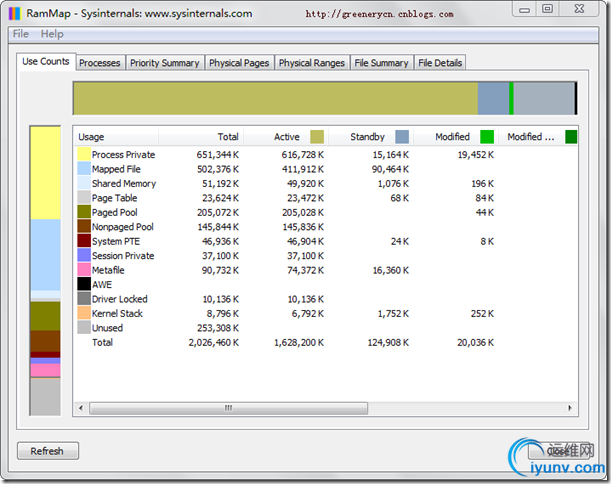The width and height of the screenshot is (611, 484).
Task: Select the Paged Pool row label
Action: 115,212
